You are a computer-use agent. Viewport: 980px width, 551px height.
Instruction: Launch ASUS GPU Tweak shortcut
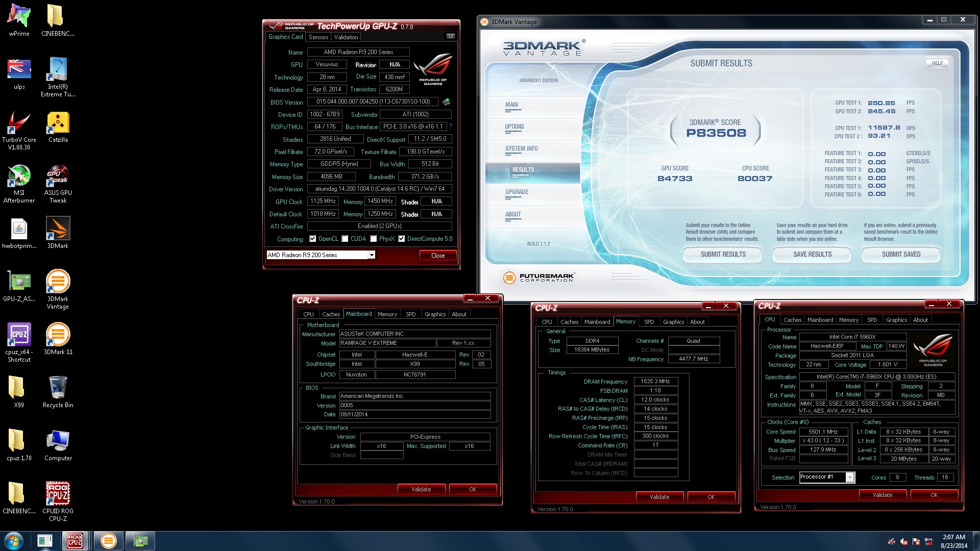[58, 184]
